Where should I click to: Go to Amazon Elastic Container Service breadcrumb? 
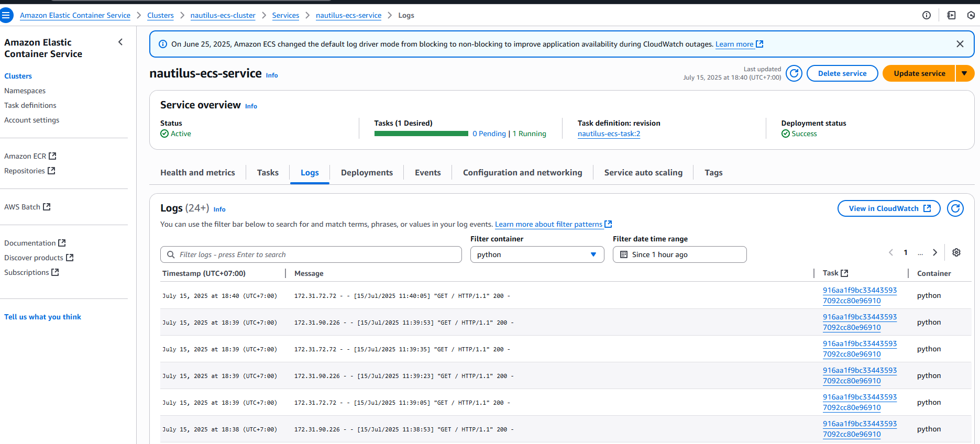(75, 15)
